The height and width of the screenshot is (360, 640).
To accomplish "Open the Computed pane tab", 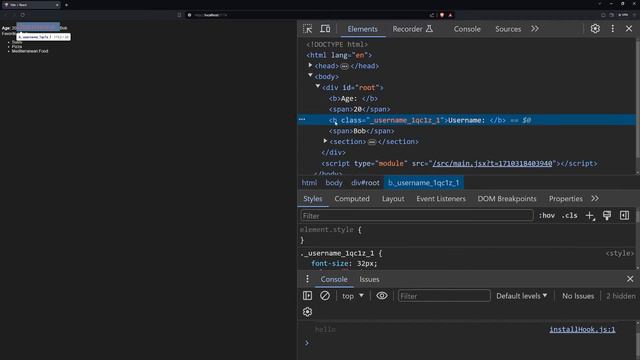I will [352, 199].
